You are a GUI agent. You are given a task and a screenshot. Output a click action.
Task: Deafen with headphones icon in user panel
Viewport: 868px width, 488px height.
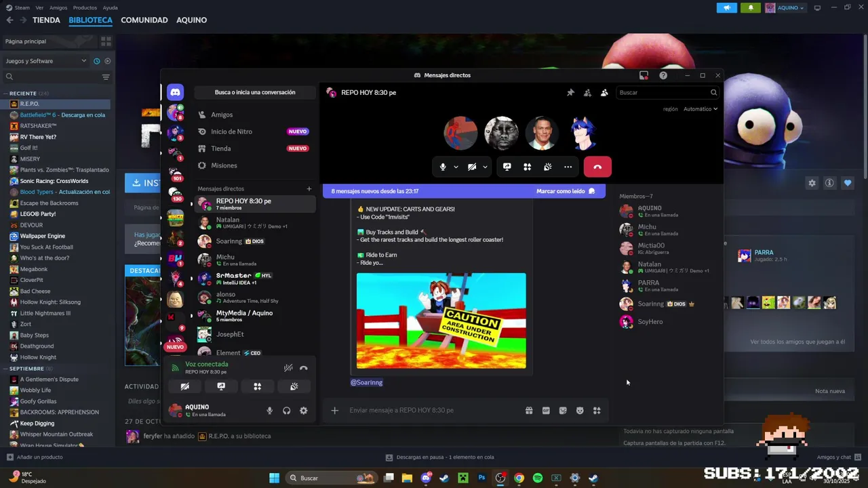click(x=286, y=411)
